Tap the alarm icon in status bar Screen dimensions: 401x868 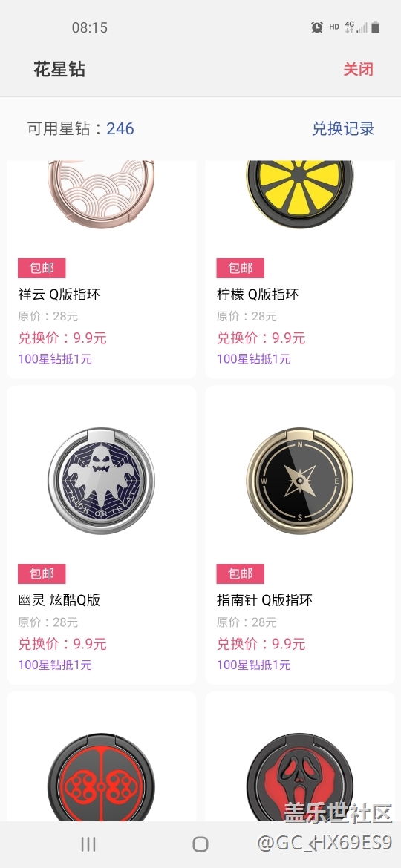[317, 27]
